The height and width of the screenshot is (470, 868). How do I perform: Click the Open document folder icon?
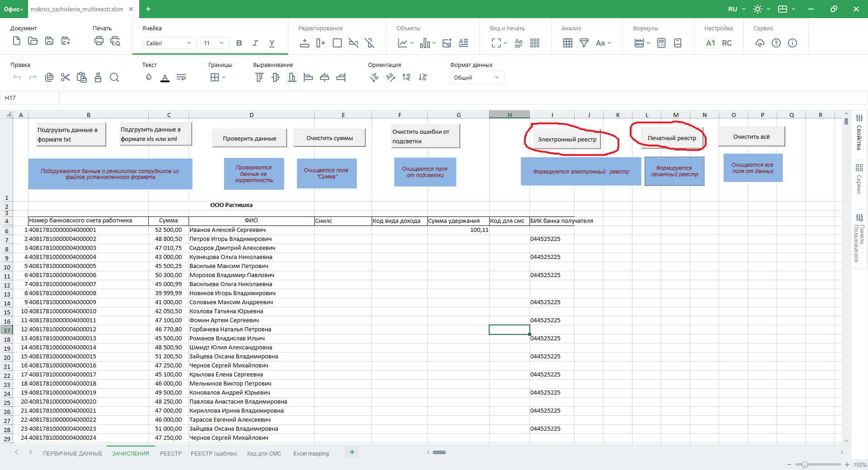[33, 42]
